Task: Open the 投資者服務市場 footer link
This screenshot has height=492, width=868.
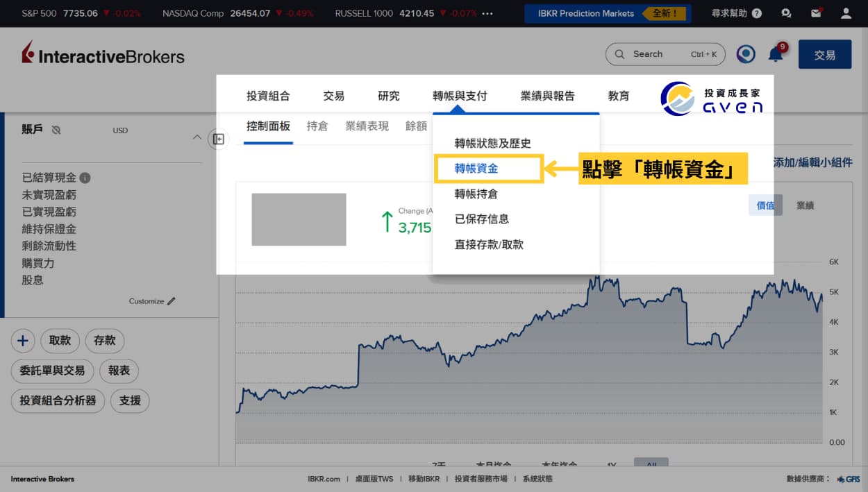Action: (481, 479)
